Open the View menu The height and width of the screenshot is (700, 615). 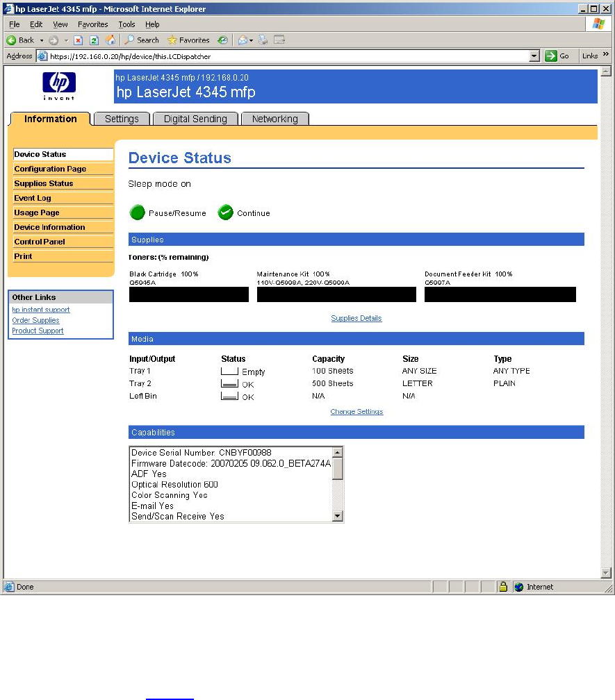pyautogui.click(x=60, y=24)
